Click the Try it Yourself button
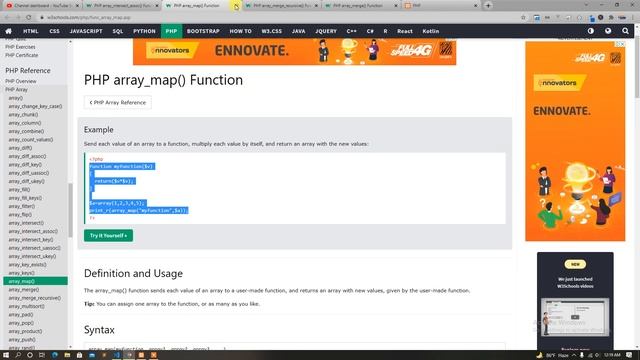This screenshot has height=360, width=640. [x=108, y=236]
